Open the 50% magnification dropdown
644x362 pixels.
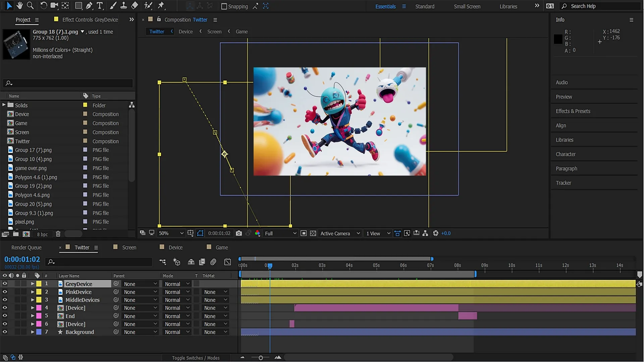pos(171,233)
